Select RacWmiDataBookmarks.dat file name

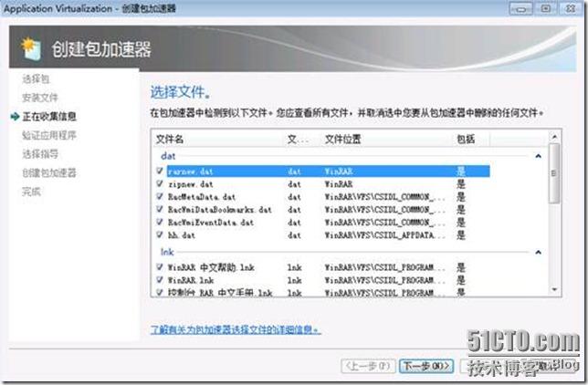(x=219, y=210)
